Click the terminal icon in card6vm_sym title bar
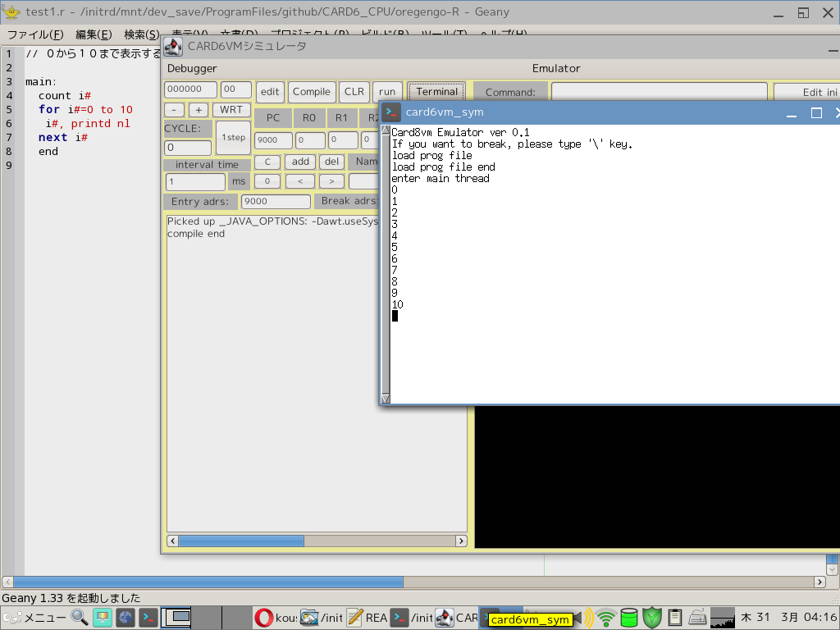The height and width of the screenshot is (630, 840). pos(391,112)
